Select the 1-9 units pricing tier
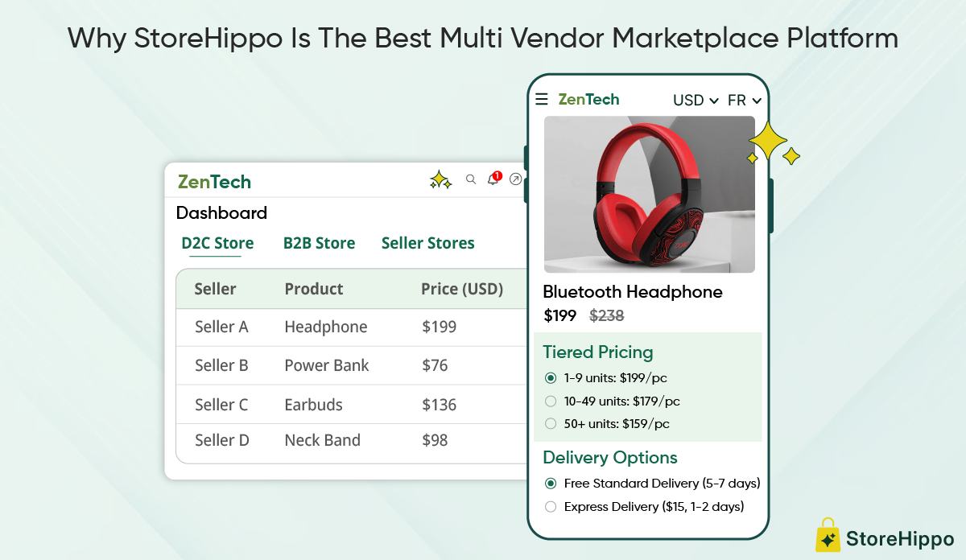The width and height of the screenshot is (966, 560). [551, 378]
